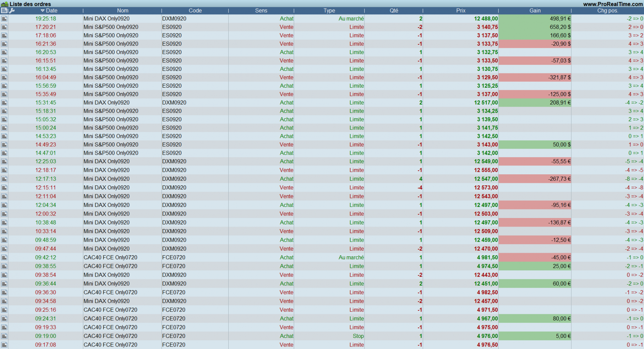Open details icon for the 17:20:21 order

click(x=4, y=27)
